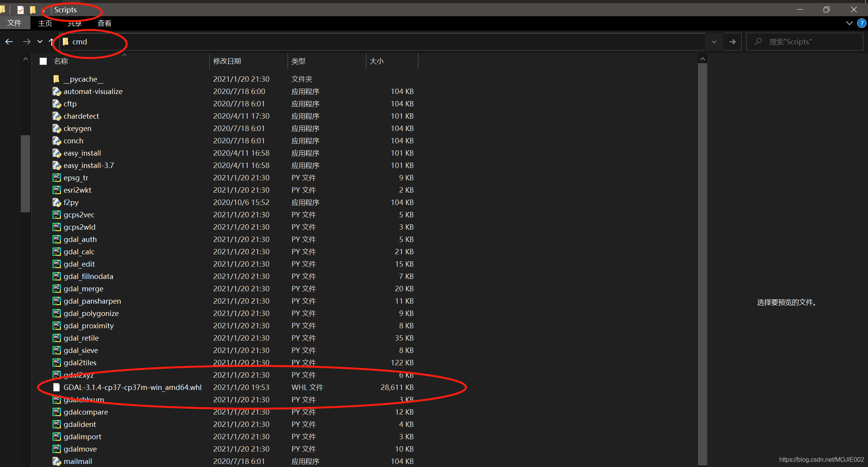Image resolution: width=868 pixels, height=467 pixels.
Task: Click the gdal_merge PY file icon
Action: pyautogui.click(x=57, y=289)
